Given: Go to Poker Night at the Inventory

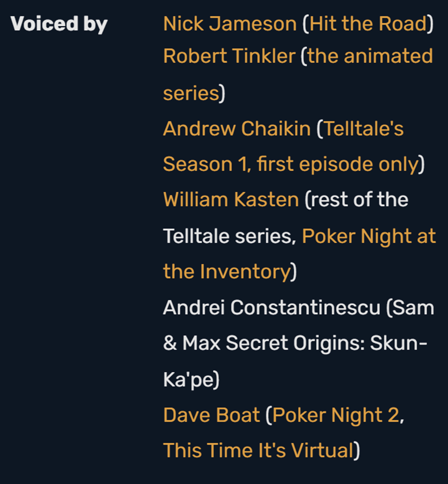Looking at the screenshot, I should coord(369,236).
